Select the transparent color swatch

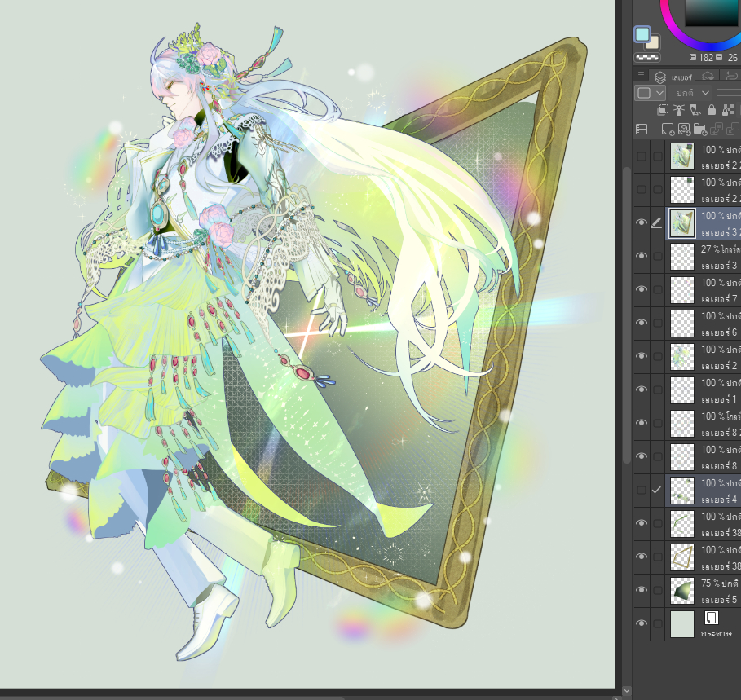(646, 58)
